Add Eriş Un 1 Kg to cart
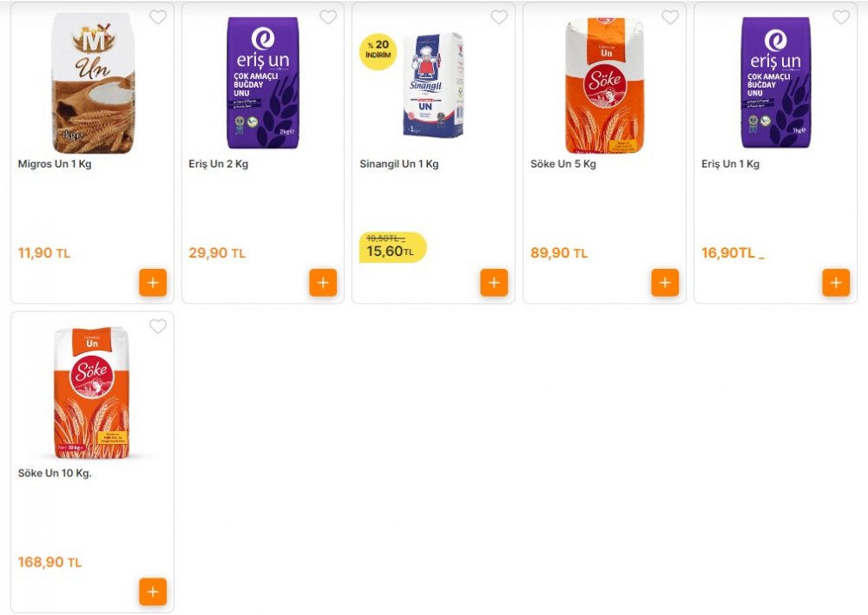This screenshot has height=615, width=868. tap(837, 283)
